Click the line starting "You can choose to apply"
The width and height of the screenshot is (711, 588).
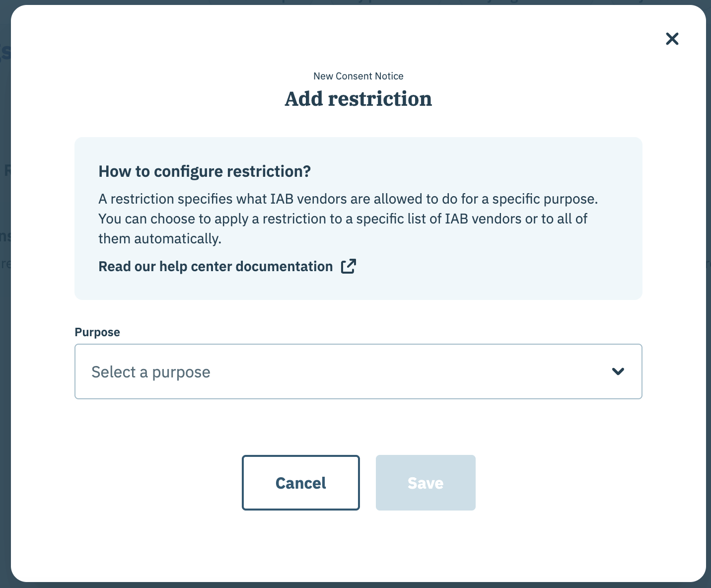point(343,219)
